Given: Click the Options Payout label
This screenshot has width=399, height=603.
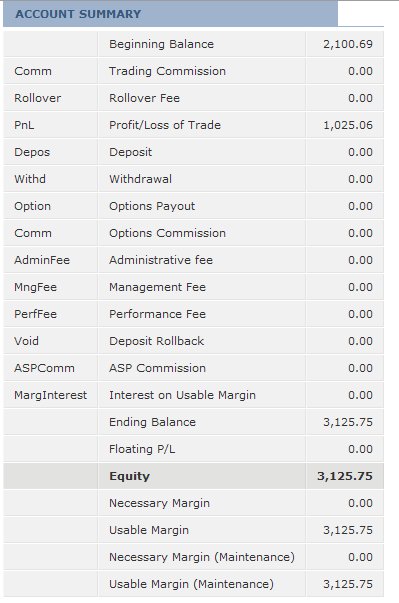Looking at the screenshot, I should pyautogui.click(x=152, y=206).
